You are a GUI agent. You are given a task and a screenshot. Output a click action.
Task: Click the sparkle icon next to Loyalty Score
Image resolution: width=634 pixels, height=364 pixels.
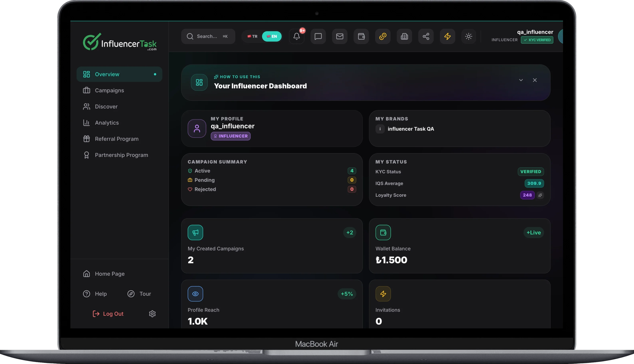pyautogui.click(x=540, y=195)
